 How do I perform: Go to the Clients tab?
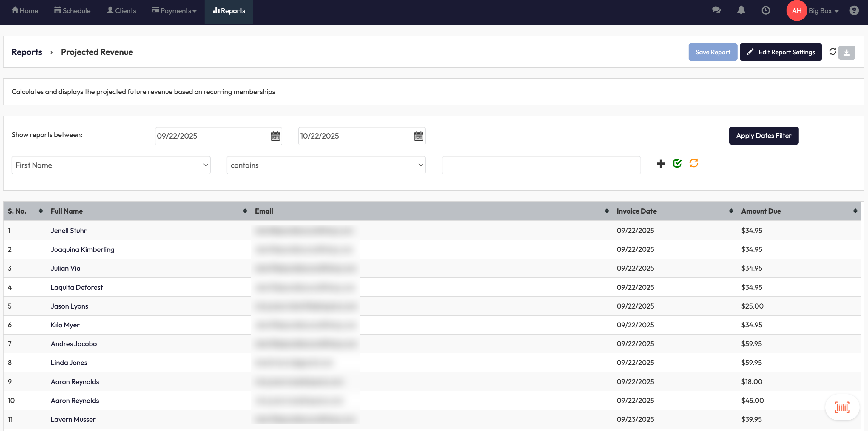[x=121, y=11]
